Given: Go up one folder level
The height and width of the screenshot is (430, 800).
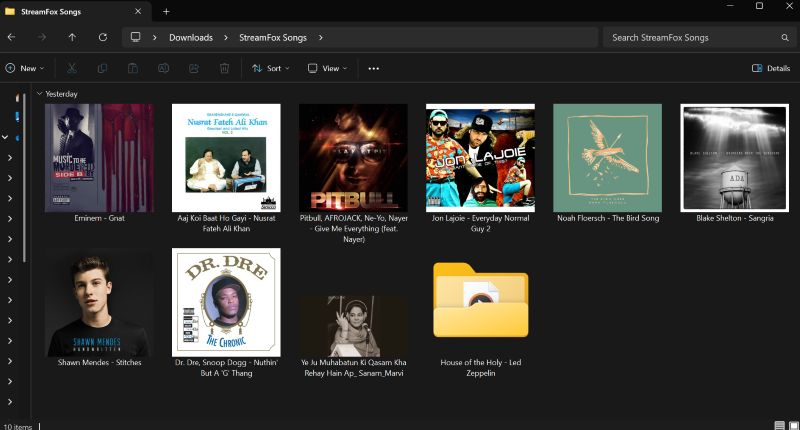Looking at the screenshot, I should 72,37.
